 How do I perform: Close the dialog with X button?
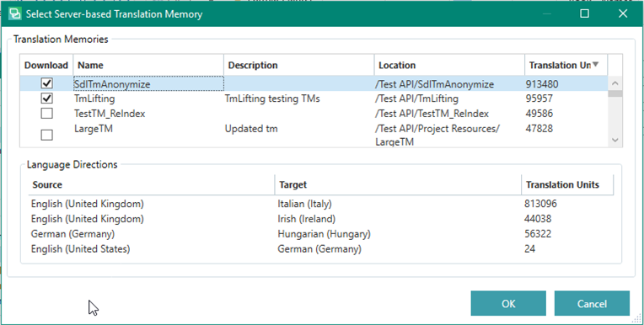(623, 13)
